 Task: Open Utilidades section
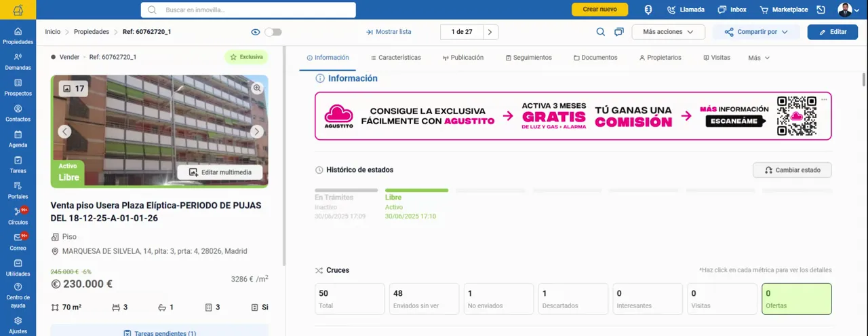(18, 267)
